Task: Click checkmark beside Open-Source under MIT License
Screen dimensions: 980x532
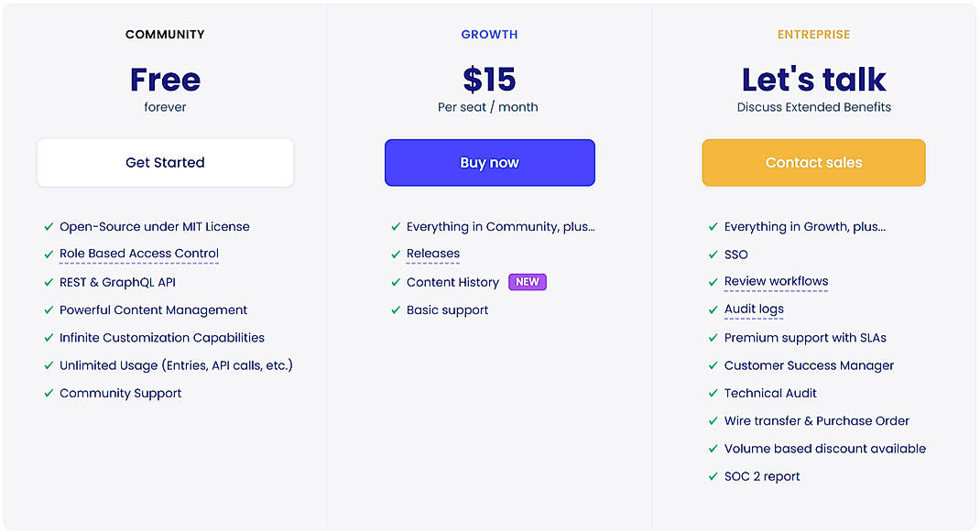Action: [49, 227]
